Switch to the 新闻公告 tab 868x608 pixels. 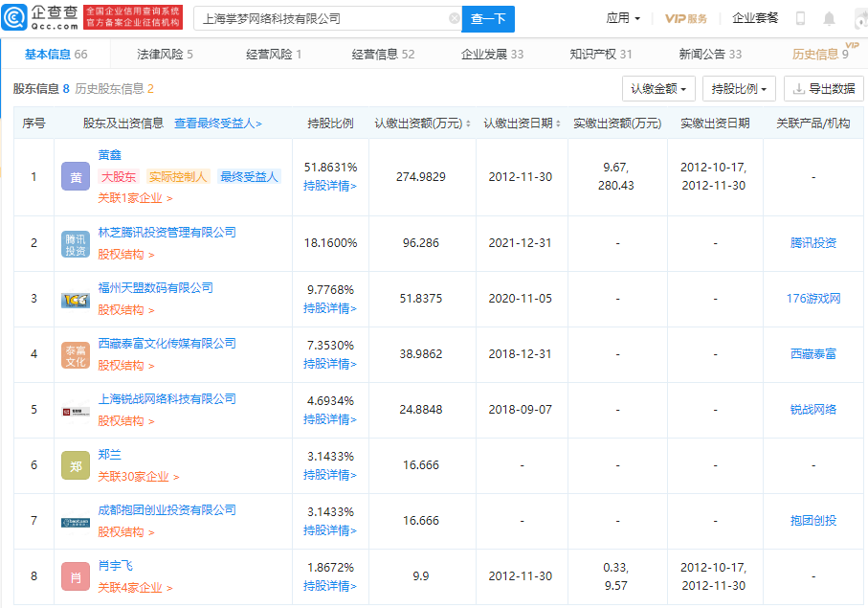click(x=710, y=55)
